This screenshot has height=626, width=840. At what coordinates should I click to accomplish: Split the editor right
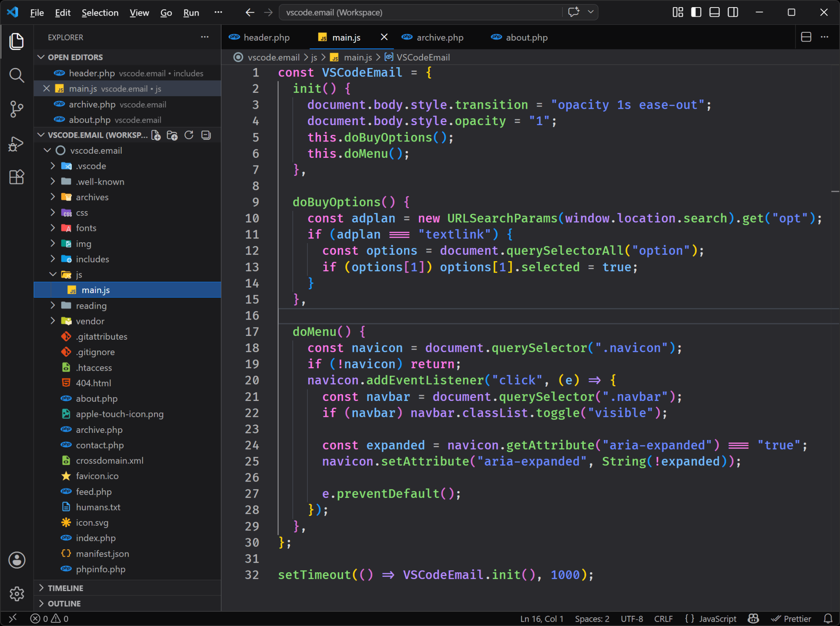806,37
